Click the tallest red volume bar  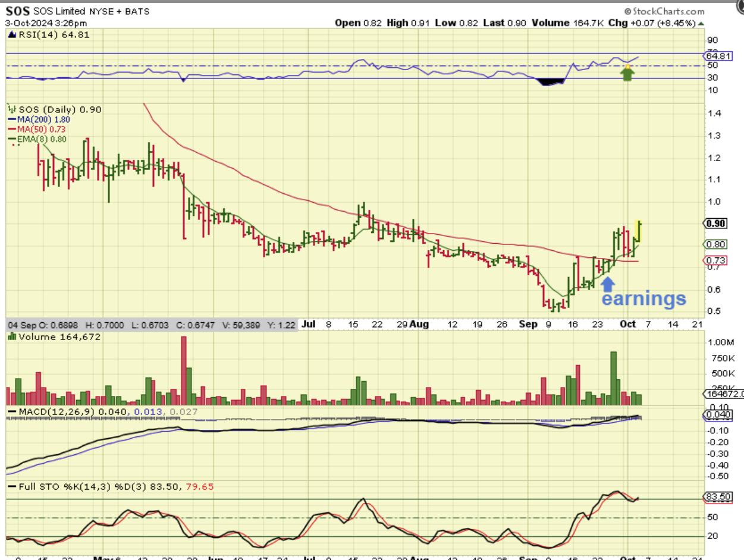[184, 370]
